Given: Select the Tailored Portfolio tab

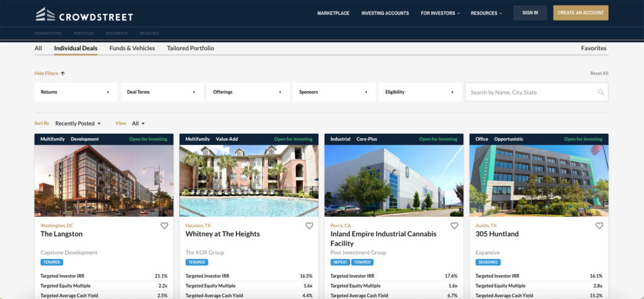Looking at the screenshot, I should pos(191,48).
